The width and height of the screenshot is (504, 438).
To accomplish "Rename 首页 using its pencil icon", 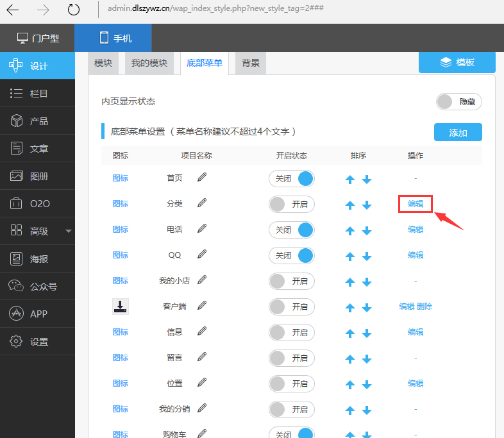I will pos(202,177).
